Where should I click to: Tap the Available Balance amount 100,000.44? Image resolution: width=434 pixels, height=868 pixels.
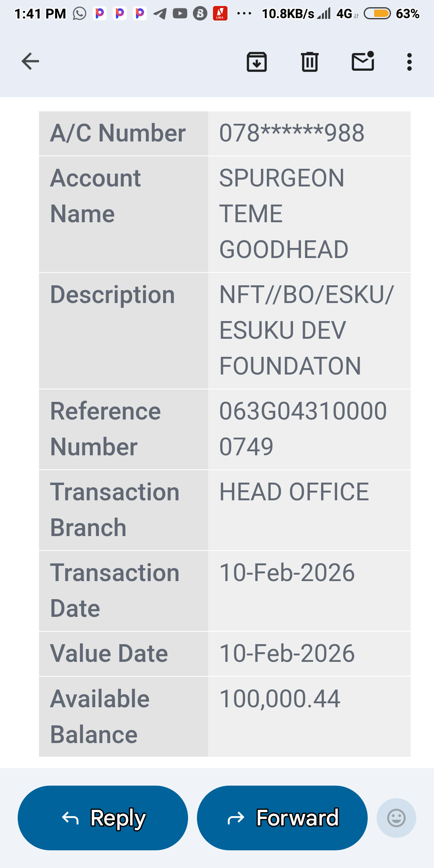tap(280, 699)
